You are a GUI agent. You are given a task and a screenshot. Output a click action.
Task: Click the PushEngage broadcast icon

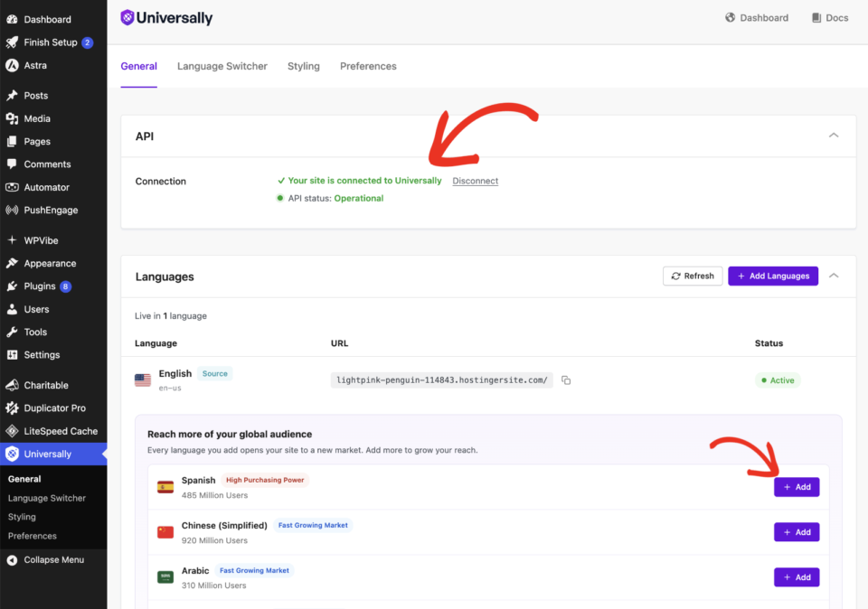(12, 211)
